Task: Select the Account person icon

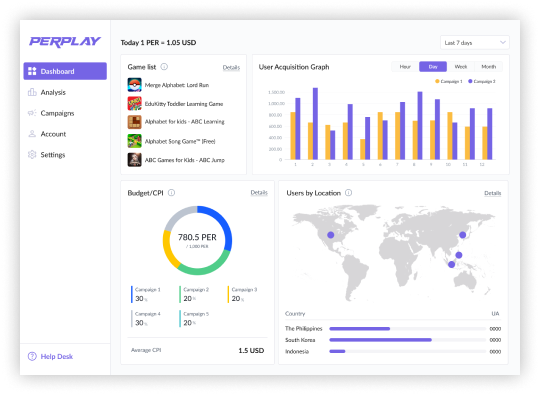Action: (32, 134)
